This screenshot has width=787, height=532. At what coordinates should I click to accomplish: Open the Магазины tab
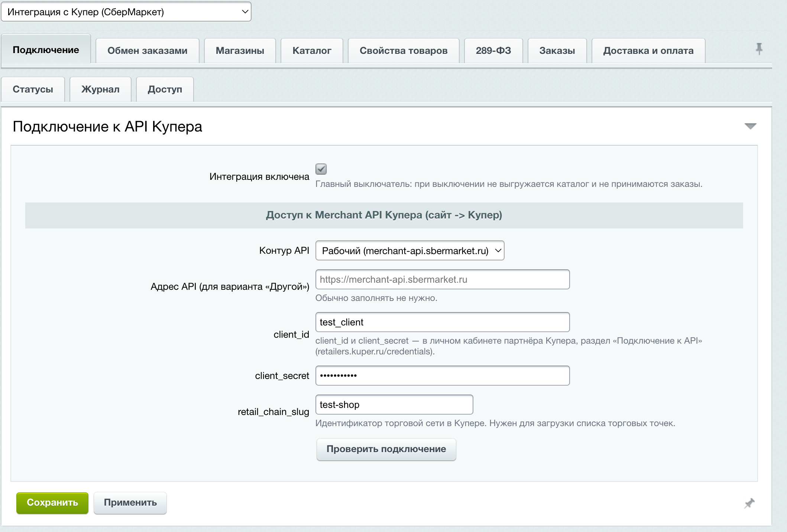pyautogui.click(x=240, y=51)
